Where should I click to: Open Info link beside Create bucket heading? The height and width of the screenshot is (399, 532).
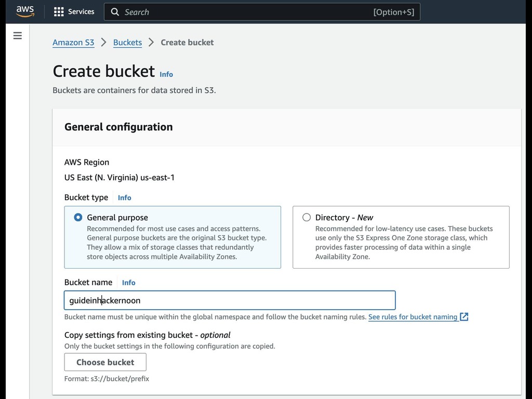click(x=166, y=74)
